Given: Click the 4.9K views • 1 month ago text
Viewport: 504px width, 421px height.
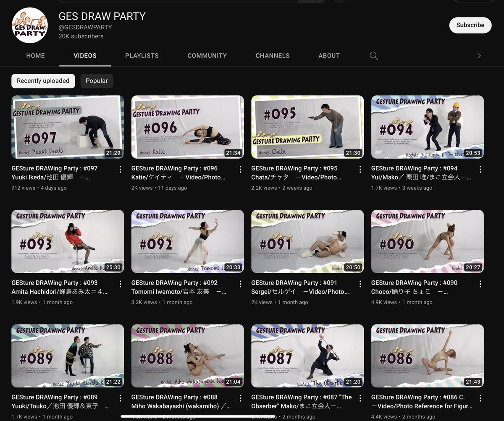Looking at the screenshot, I should (402, 303).
